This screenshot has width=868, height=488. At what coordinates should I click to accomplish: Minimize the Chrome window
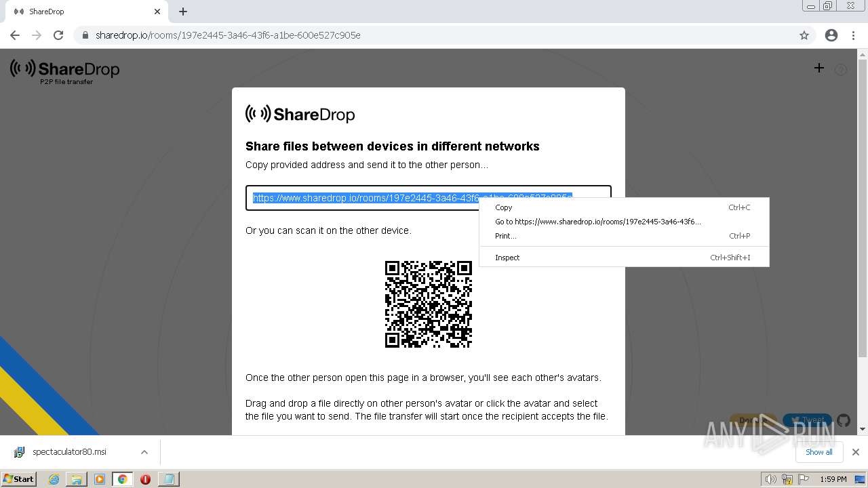[x=811, y=6]
